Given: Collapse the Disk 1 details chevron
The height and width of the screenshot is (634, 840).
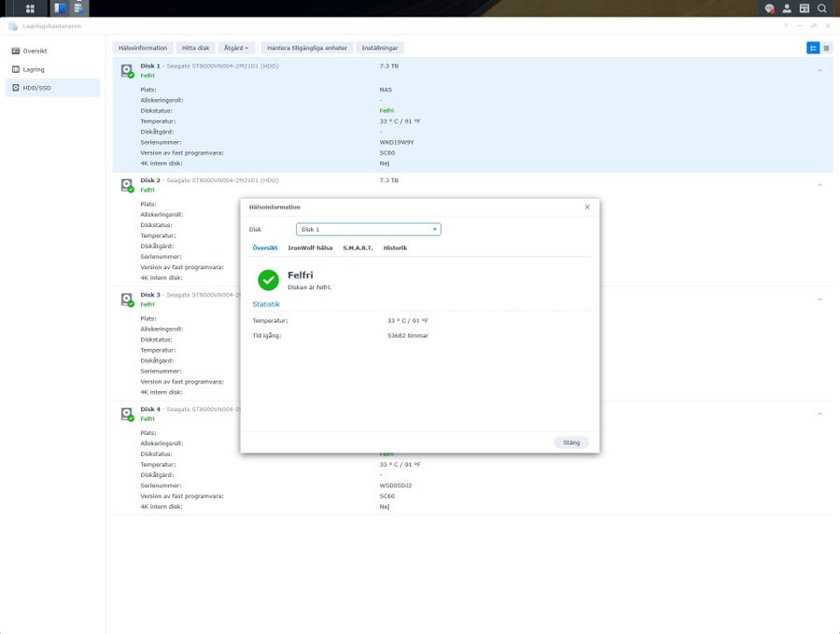Looking at the screenshot, I should (x=819, y=71).
